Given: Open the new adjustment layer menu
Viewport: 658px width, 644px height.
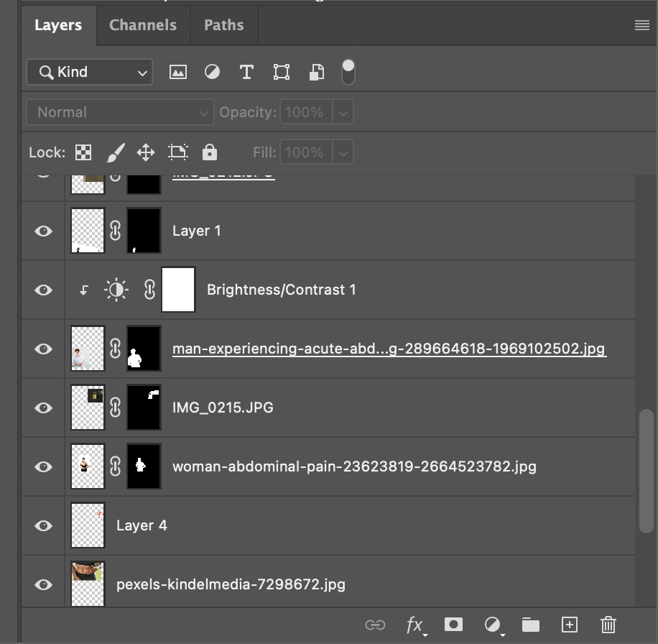Looking at the screenshot, I should point(492,625).
